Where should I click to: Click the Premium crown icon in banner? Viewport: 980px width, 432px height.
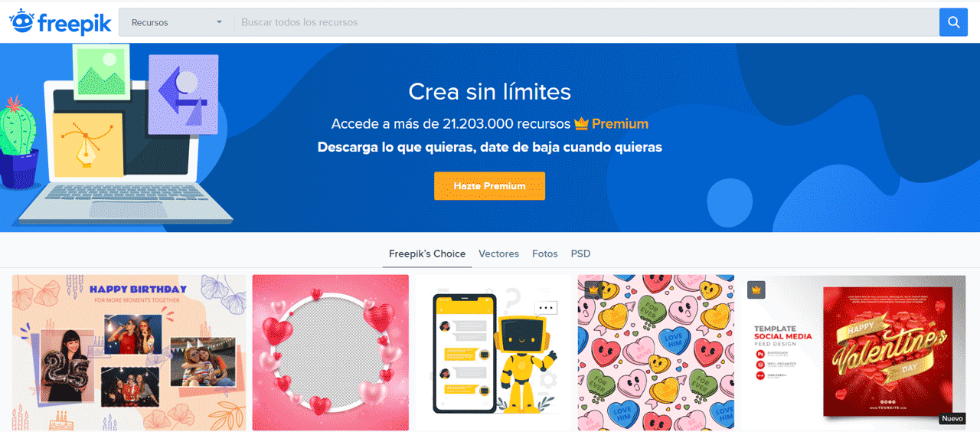click(581, 123)
